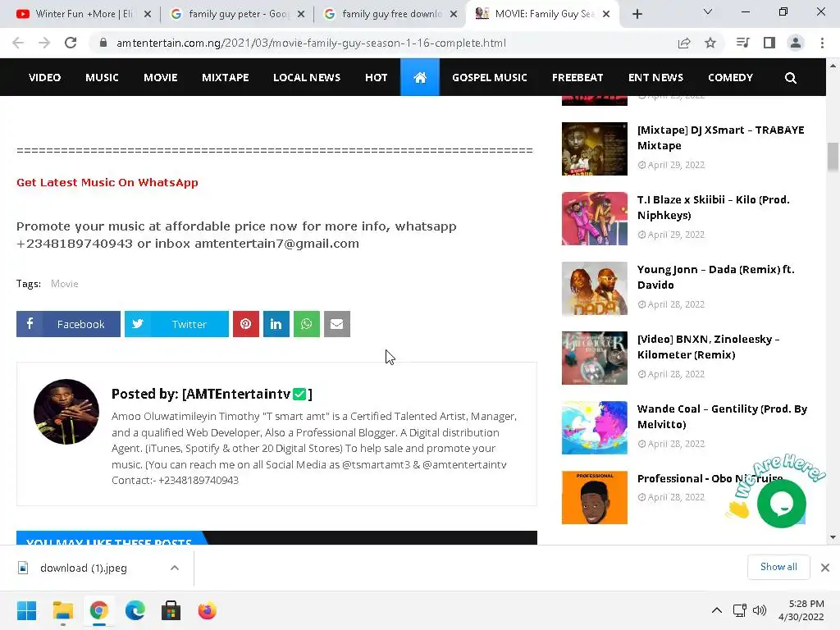Open File Explorer from taskbar

pos(62,610)
